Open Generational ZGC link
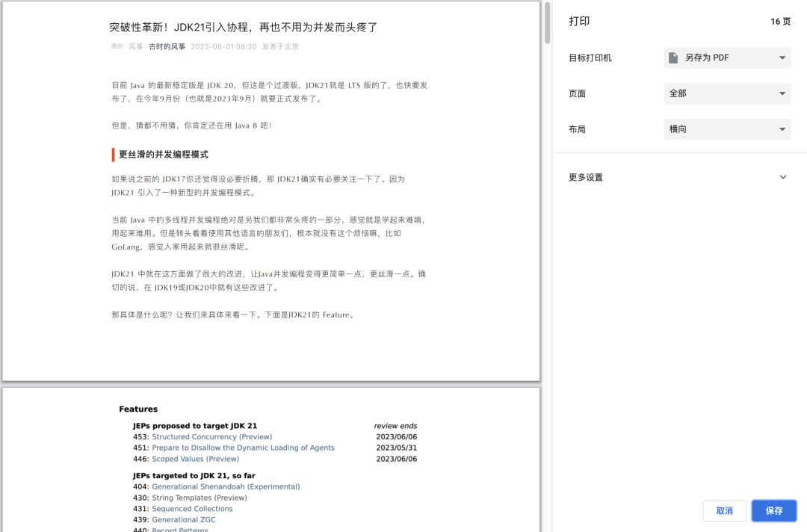The height and width of the screenshot is (532, 807). click(x=184, y=519)
